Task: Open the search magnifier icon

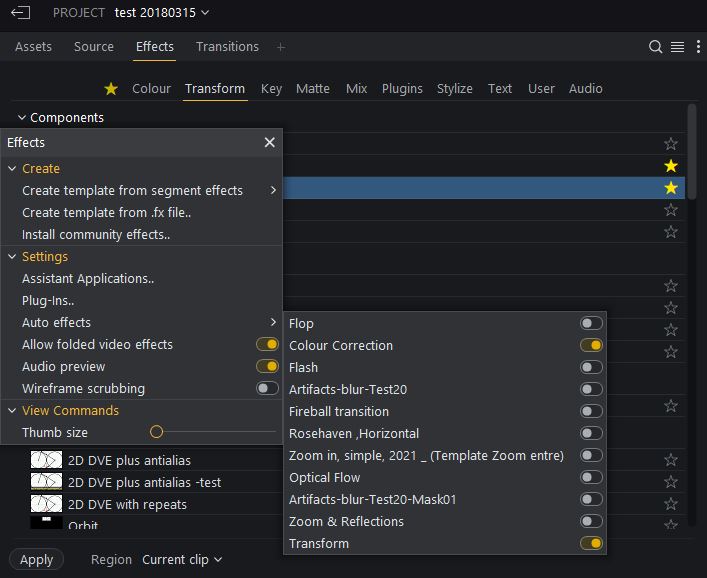Action: [x=655, y=46]
